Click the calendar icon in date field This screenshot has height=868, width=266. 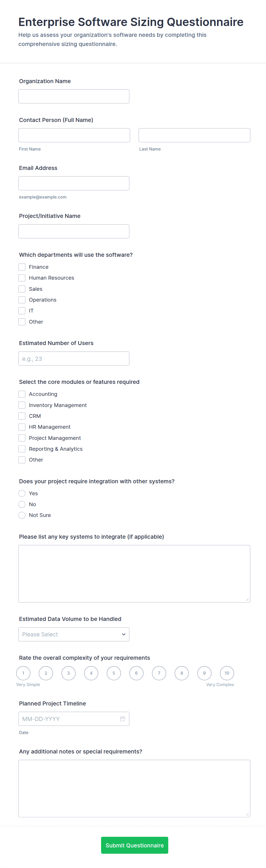(122, 719)
